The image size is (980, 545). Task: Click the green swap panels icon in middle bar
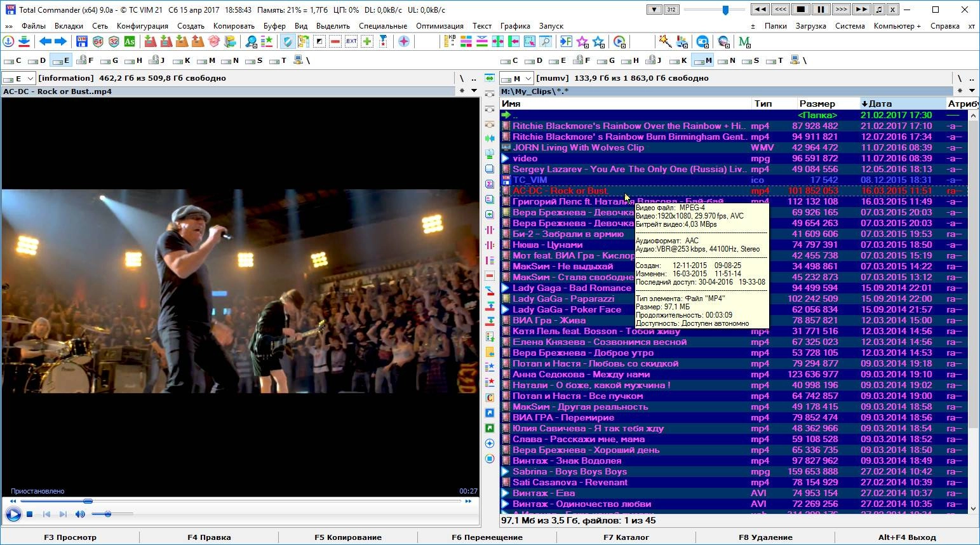[490, 78]
